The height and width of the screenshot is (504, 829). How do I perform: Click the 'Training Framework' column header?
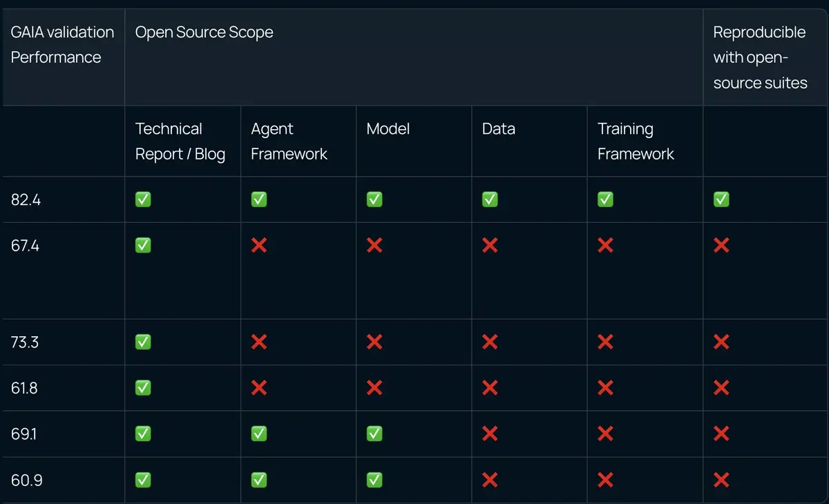pos(636,142)
